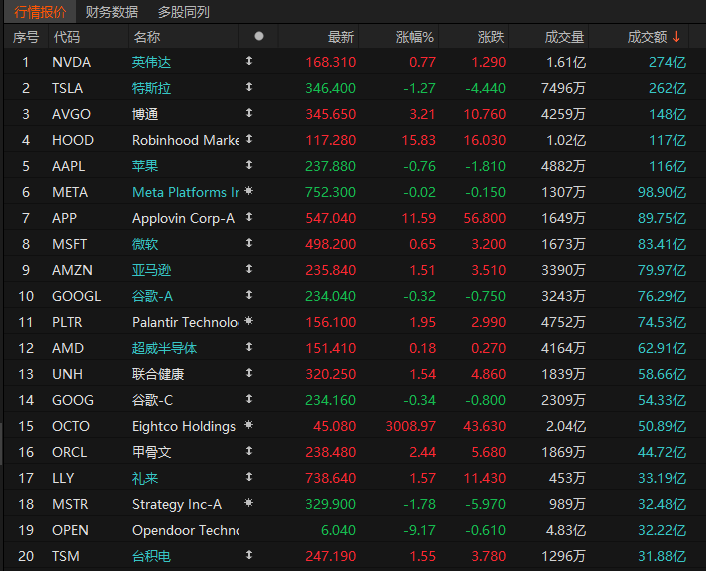This screenshot has width=706, height=571.
Task: Select TSLA latest price 346.400
Action: click(330, 88)
